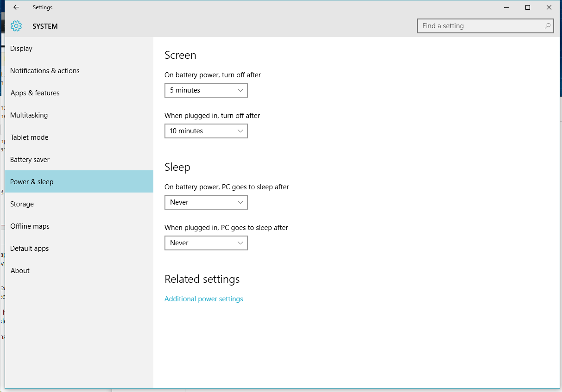Select Storage in the sidebar
The width and height of the screenshot is (562, 392).
pos(22,204)
